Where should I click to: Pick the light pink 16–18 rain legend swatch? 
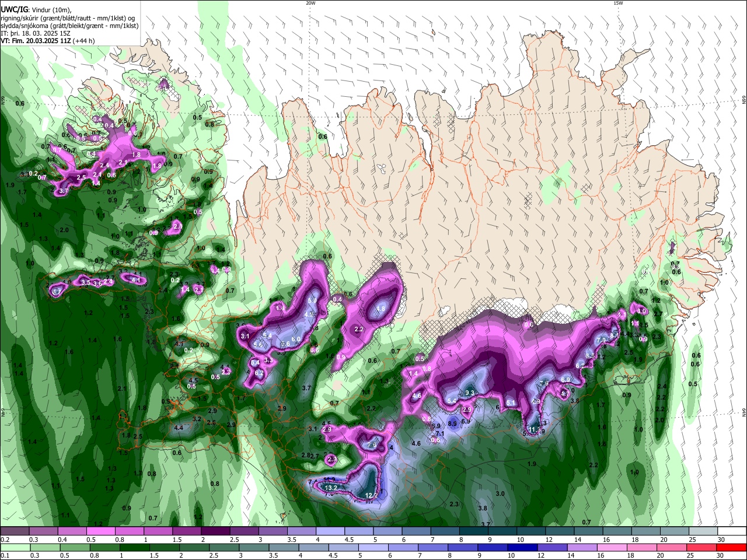[611, 548]
